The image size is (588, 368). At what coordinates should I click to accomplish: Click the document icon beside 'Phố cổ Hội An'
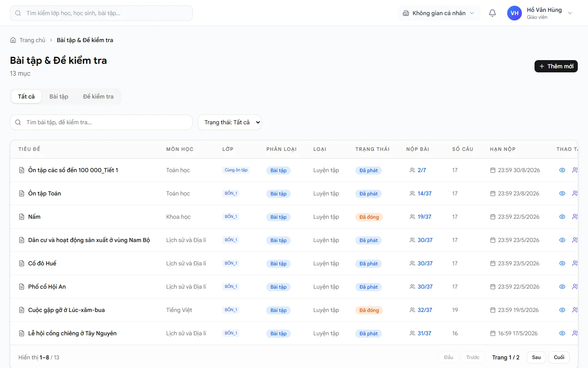click(x=22, y=287)
